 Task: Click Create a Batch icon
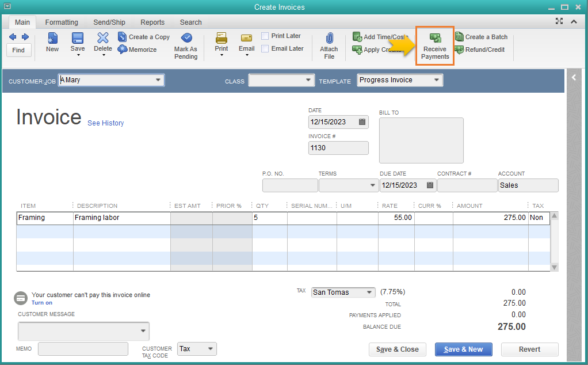[x=459, y=37]
